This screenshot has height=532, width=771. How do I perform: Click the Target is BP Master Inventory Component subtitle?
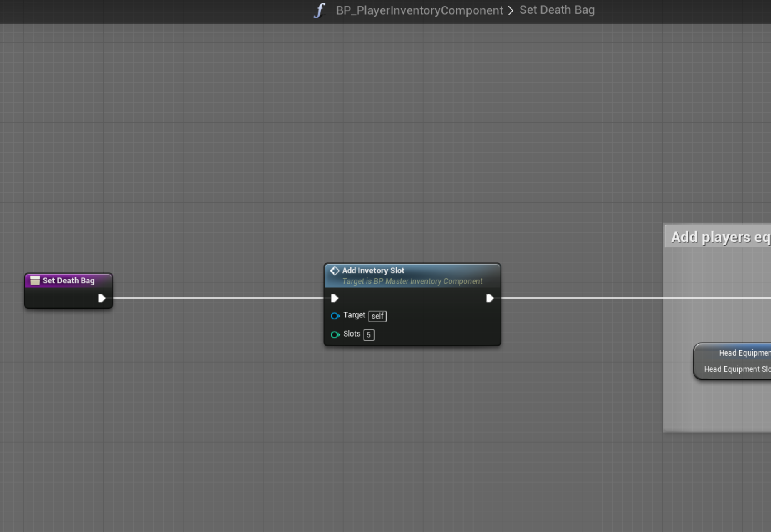[412, 281]
